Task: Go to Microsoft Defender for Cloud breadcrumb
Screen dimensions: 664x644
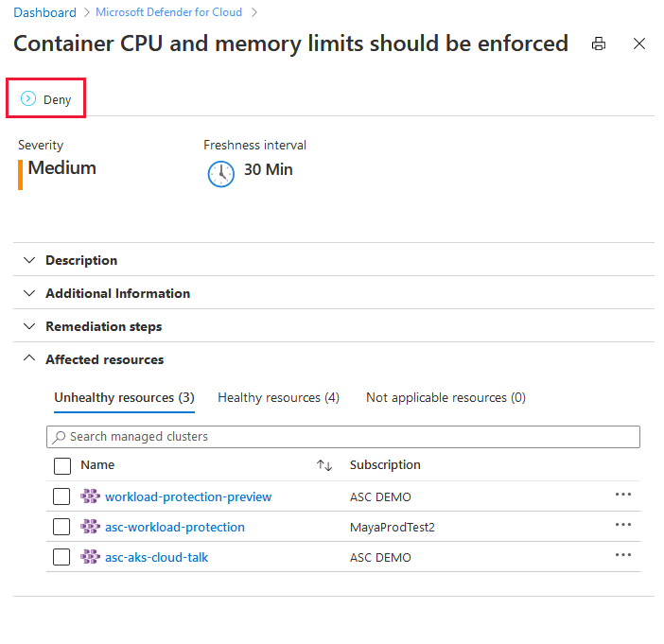Action: coord(169,12)
